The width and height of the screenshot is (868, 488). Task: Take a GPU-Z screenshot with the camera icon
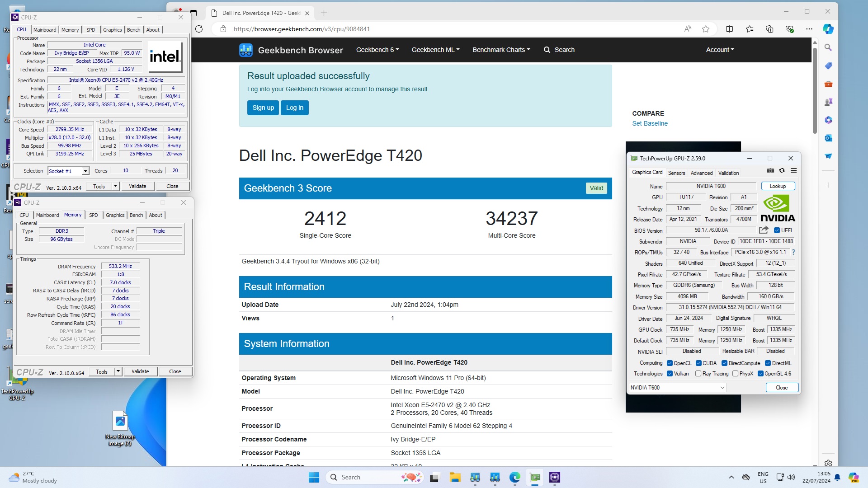pyautogui.click(x=770, y=170)
